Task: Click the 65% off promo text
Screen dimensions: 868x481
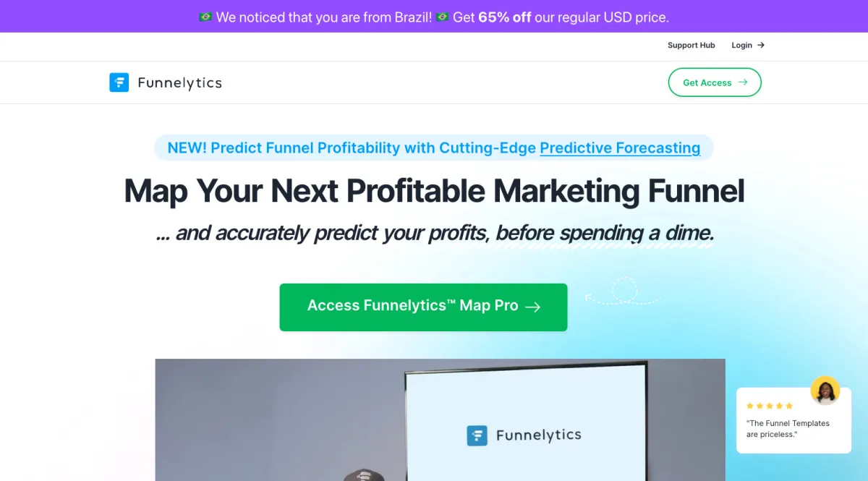Action: tap(504, 17)
